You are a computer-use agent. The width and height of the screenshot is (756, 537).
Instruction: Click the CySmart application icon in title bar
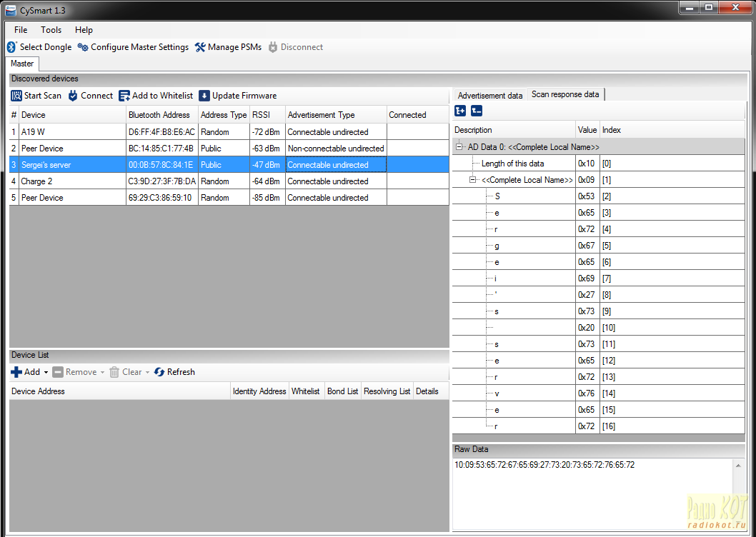11,10
